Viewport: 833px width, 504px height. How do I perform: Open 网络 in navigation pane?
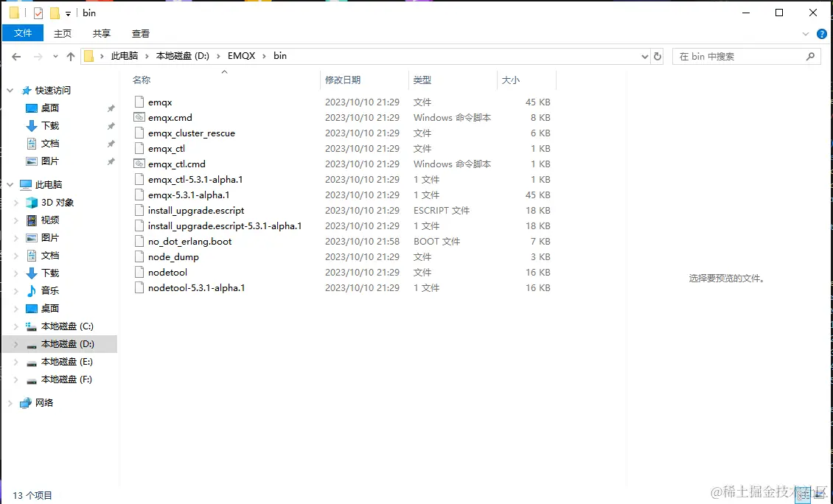44,402
